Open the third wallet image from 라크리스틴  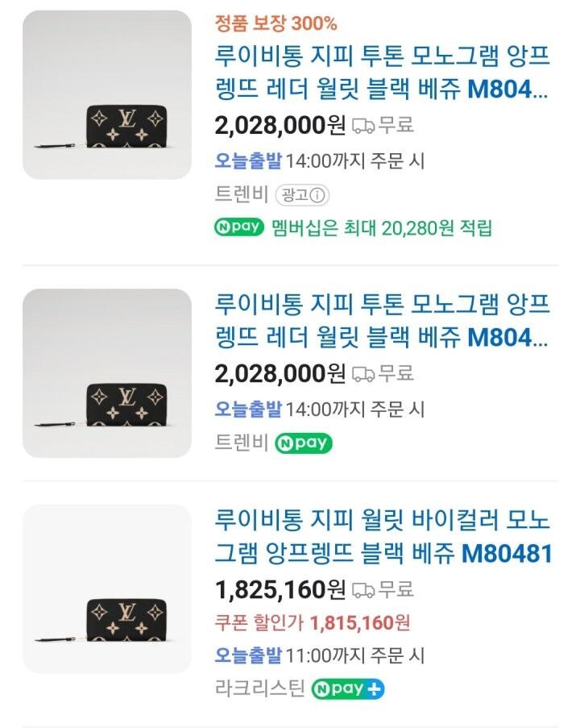click(x=107, y=589)
